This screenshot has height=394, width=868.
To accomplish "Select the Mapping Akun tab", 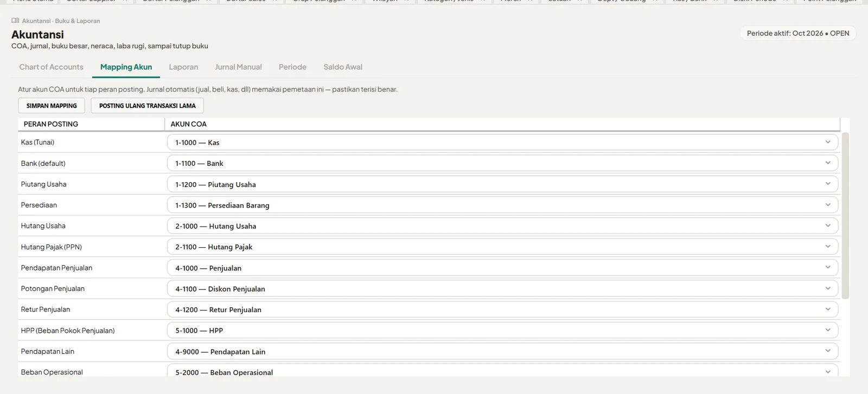I will point(126,67).
